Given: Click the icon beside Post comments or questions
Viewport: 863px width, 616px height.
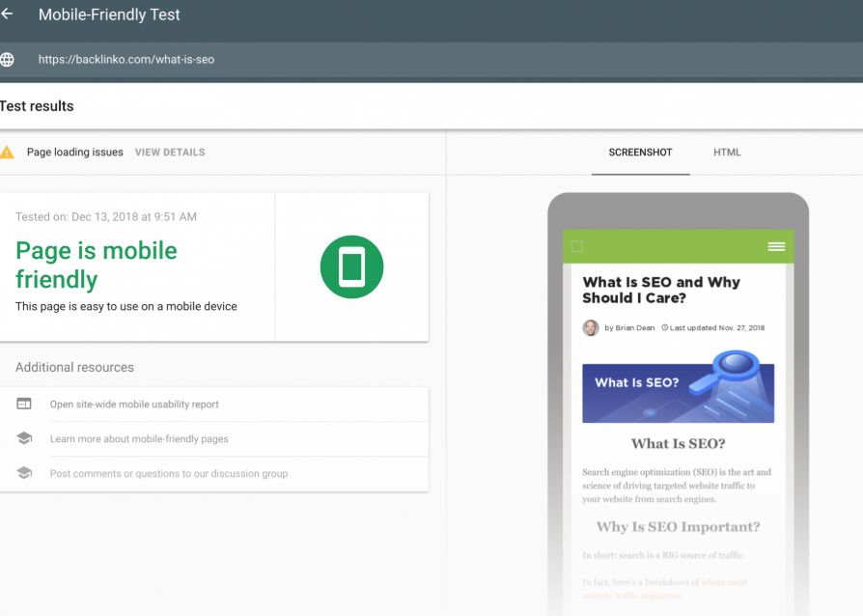Looking at the screenshot, I should tap(24, 473).
